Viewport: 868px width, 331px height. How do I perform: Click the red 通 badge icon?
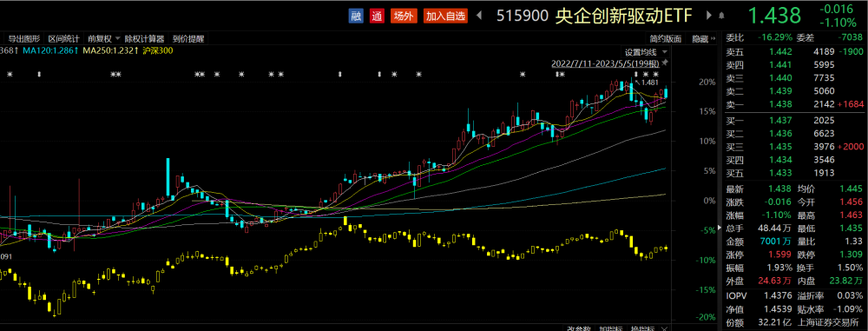(x=377, y=17)
